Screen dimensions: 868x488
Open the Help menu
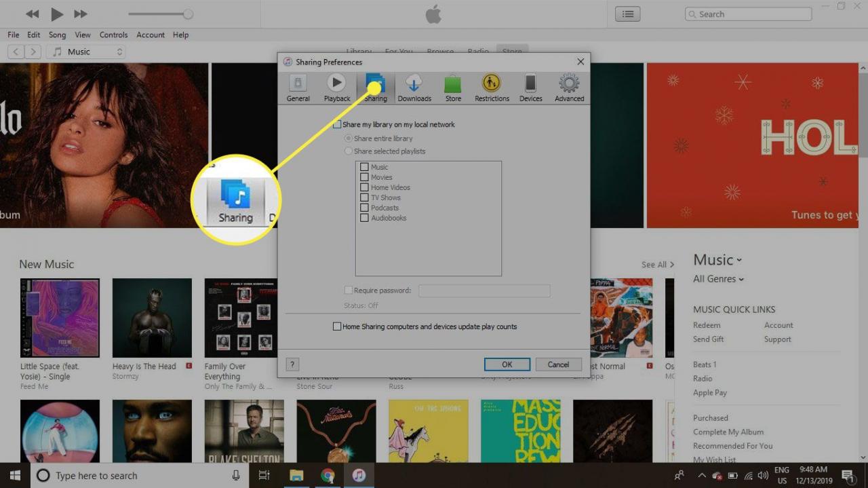click(180, 35)
